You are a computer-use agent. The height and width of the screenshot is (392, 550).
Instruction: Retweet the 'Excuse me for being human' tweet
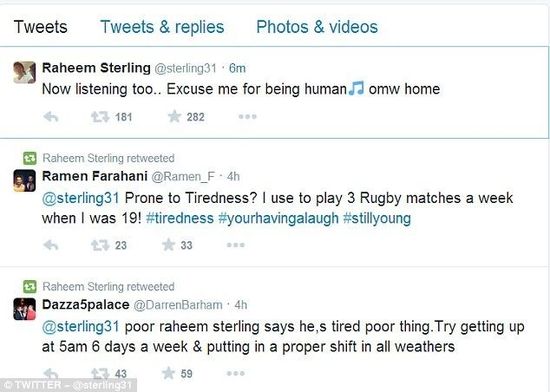pos(100,117)
